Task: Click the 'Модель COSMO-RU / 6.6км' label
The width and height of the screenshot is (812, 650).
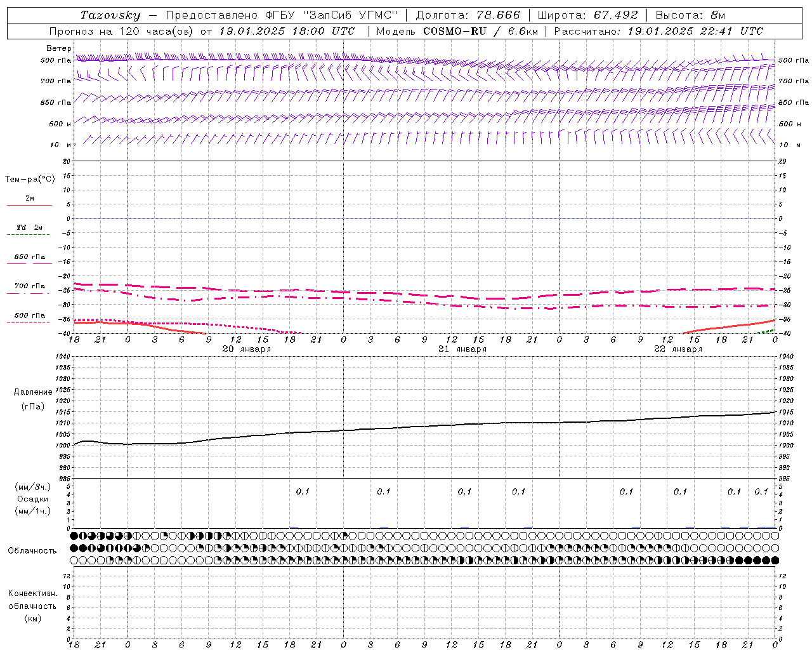Action: point(457,31)
